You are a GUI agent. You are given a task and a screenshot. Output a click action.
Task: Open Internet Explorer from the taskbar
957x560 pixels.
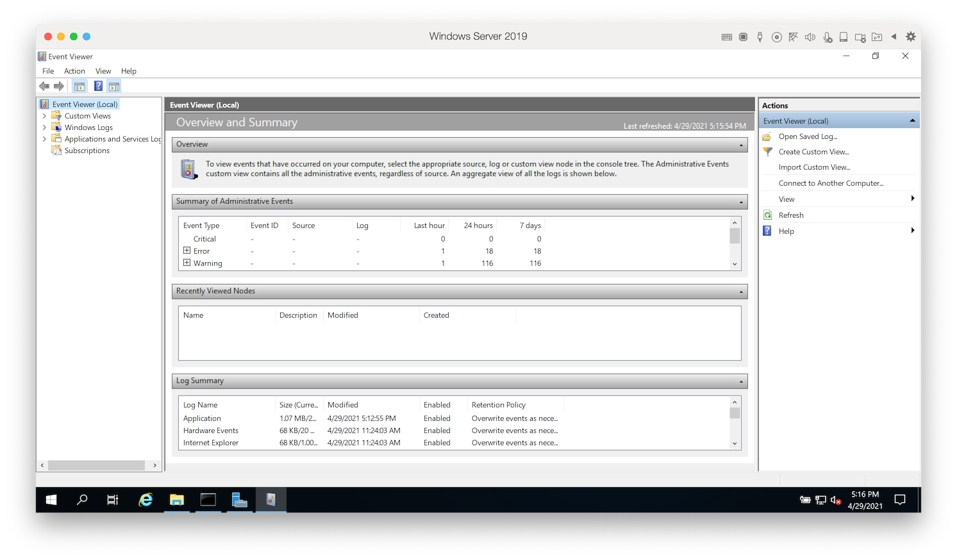(x=146, y=500)
